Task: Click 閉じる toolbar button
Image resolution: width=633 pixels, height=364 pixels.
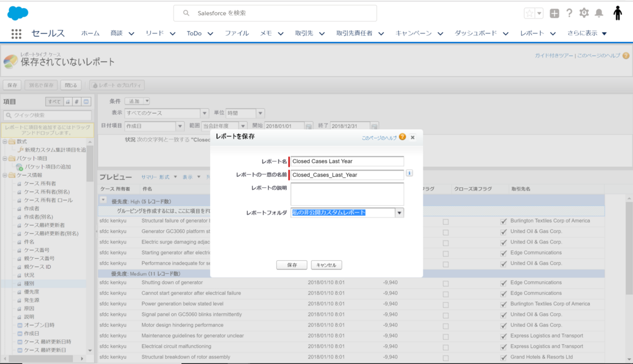Action: [x=71, y=85]
